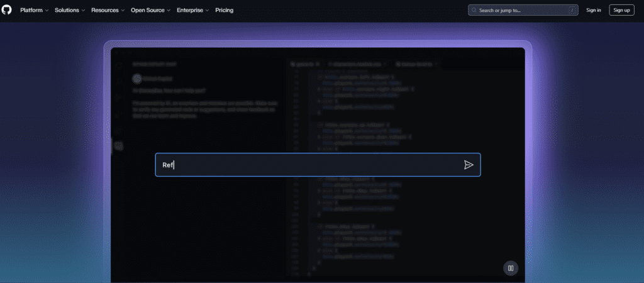644x283 pixels.
Task: Go to the Pricing page
Action: pos(224,11)
